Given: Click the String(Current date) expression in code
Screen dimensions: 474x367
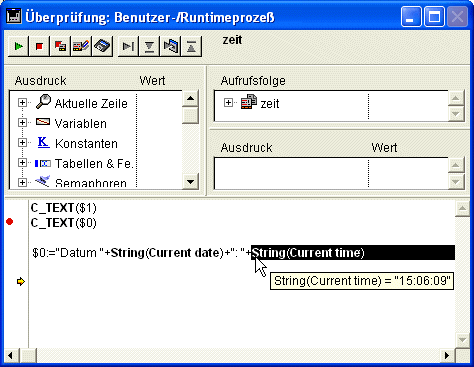Looking at the screenshot, I should 167,253.
